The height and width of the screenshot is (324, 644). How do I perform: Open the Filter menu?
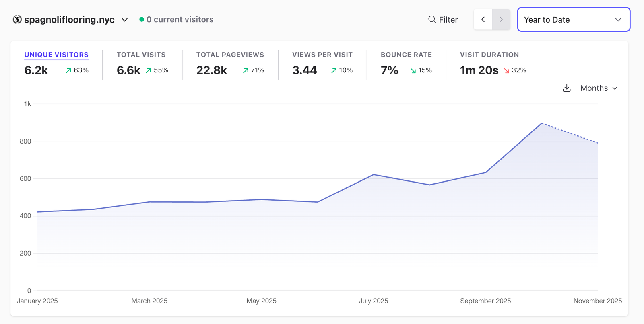tap(443, 19)
